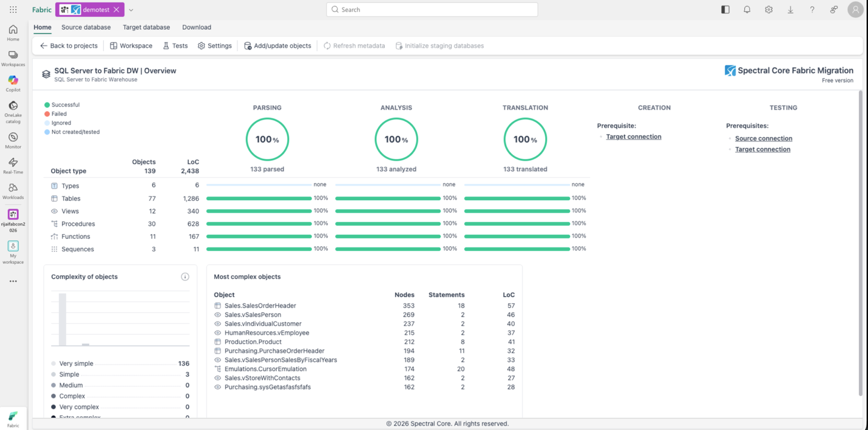Select Sales.SalesOrderHeader in most complex objects
The image size is (868, 430).
pyautogui.click(x=260, y=306)
